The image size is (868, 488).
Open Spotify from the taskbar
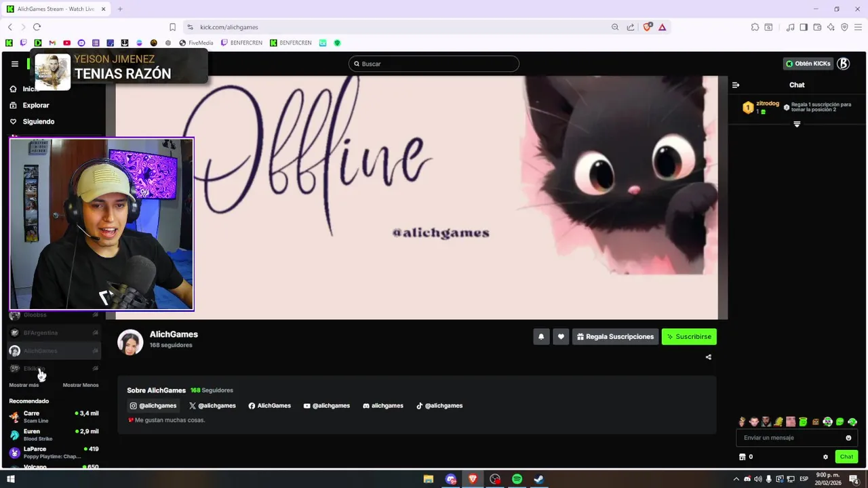517,479
